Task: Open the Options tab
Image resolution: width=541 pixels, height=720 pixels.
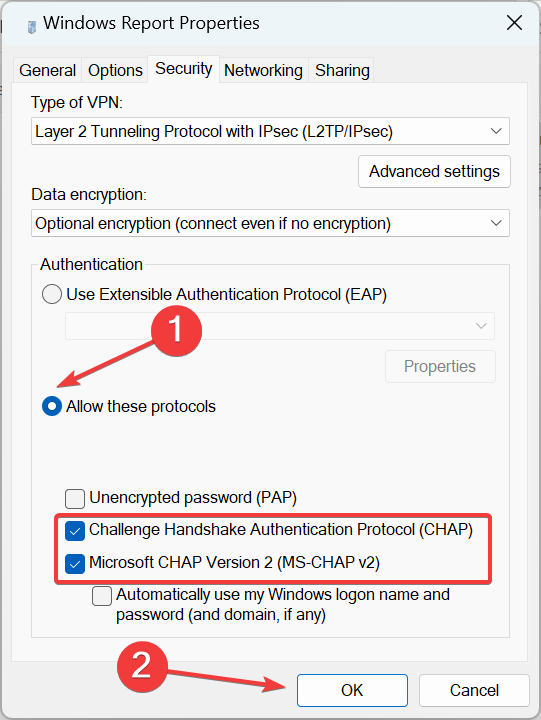Action: click(115, 70)
